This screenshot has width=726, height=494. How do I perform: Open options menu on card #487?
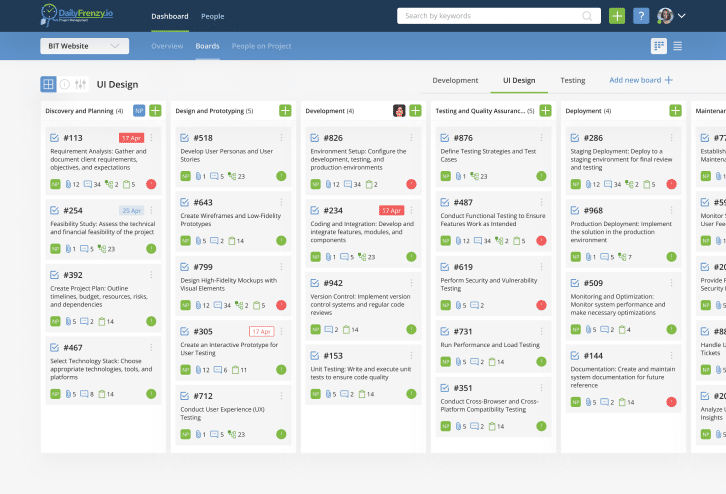pos(542,202)
